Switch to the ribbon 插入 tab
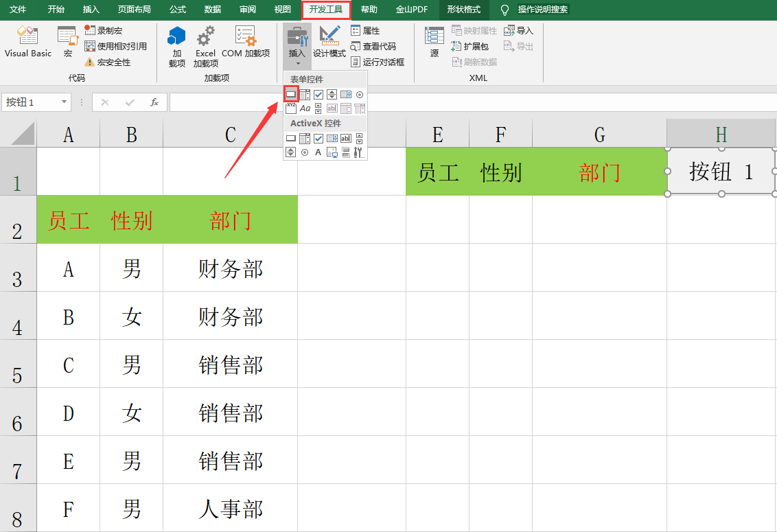Image resolution: width=777 pixels, height=532 pixels. pyautogui.click(x=91, y=10)
